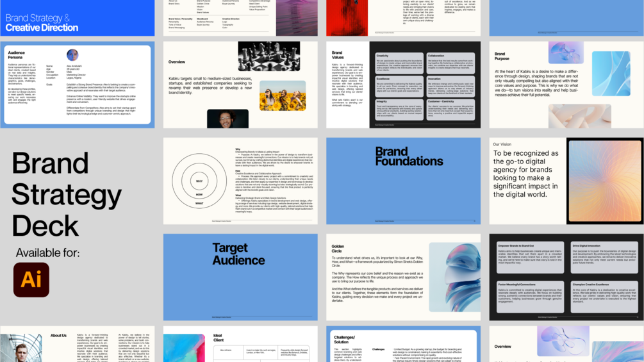Click the Brand Strategy Deck title text
This screenshot has width=644, height=362.
click(67, 195)
